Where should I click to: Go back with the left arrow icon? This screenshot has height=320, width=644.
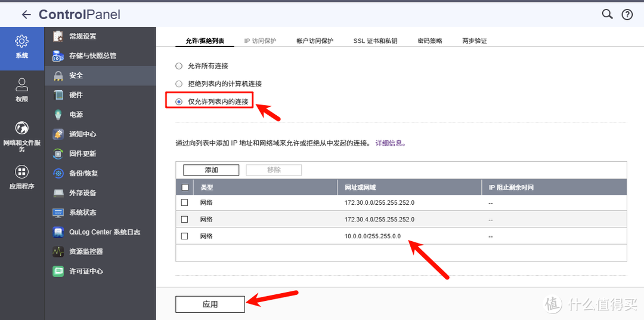tap(26, 15)
